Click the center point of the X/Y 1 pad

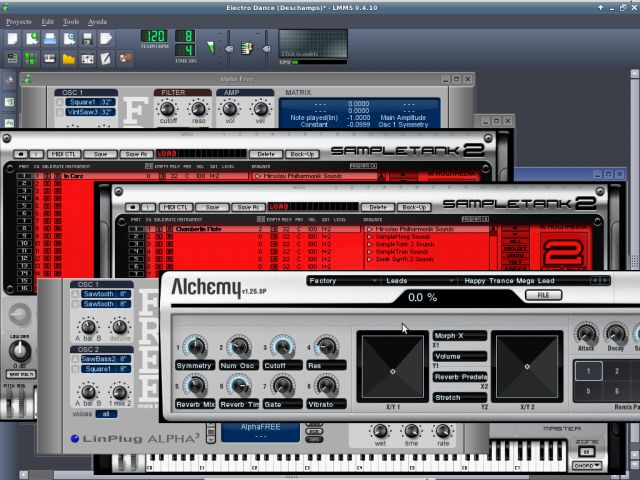[392, 371]
